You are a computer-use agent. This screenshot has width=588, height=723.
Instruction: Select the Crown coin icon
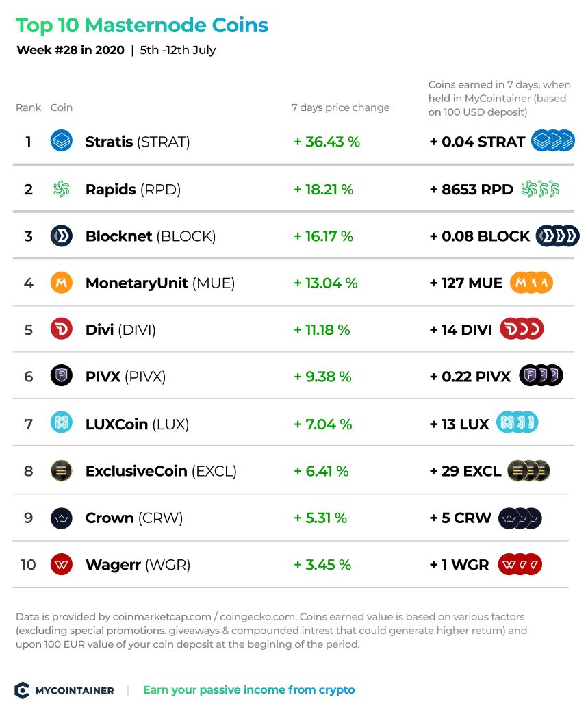[62, 518]
